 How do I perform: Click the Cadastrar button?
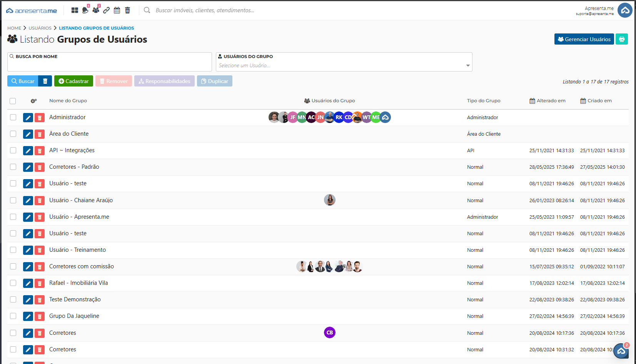pyautogui.click(x=73, y=81)
